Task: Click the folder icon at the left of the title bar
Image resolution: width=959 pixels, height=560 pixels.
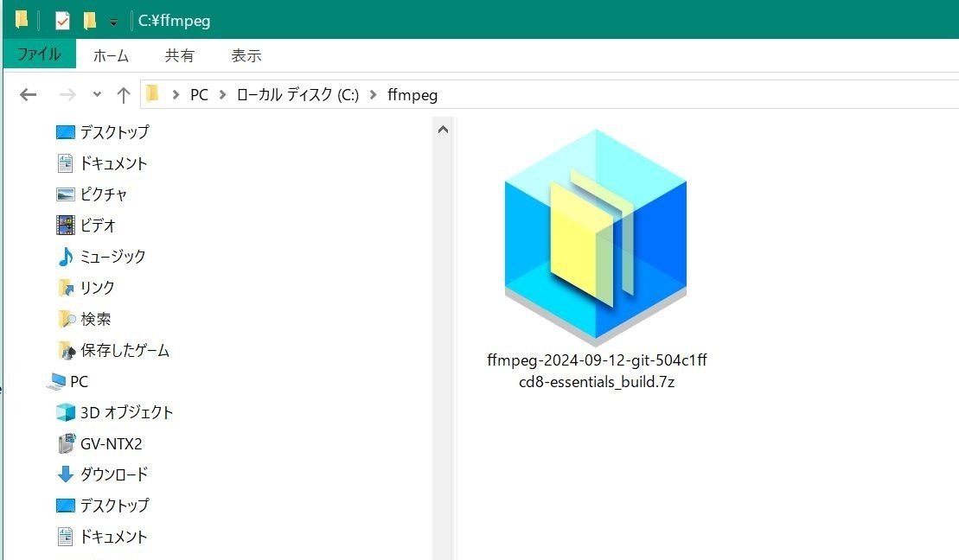Action: click(x=22, y=20)
